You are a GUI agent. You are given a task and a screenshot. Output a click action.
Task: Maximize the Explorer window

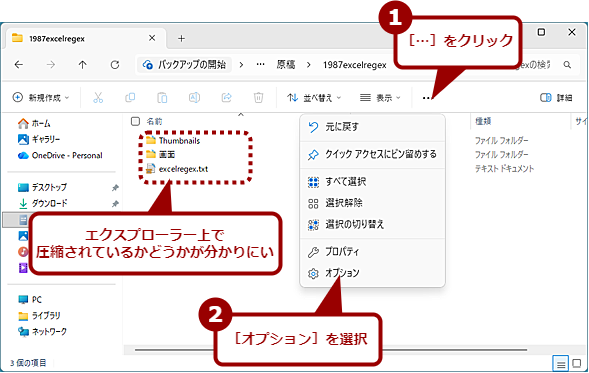tap(541, 32)
